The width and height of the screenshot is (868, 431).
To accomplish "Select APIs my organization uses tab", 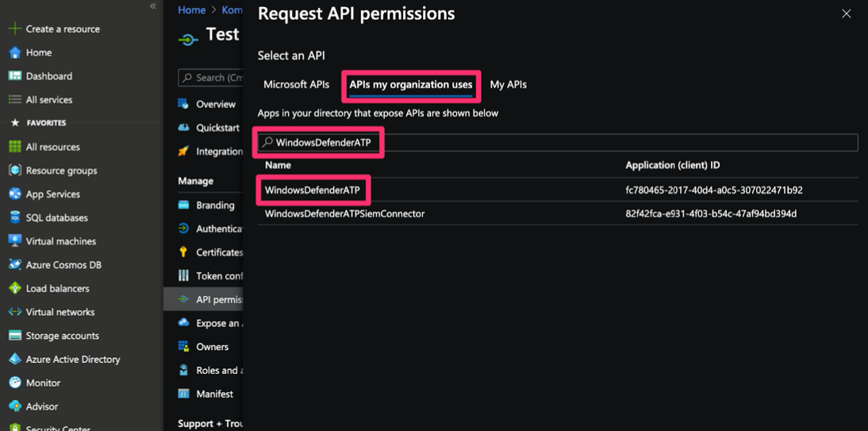I will pyautogui.click(x=411, y=85).
